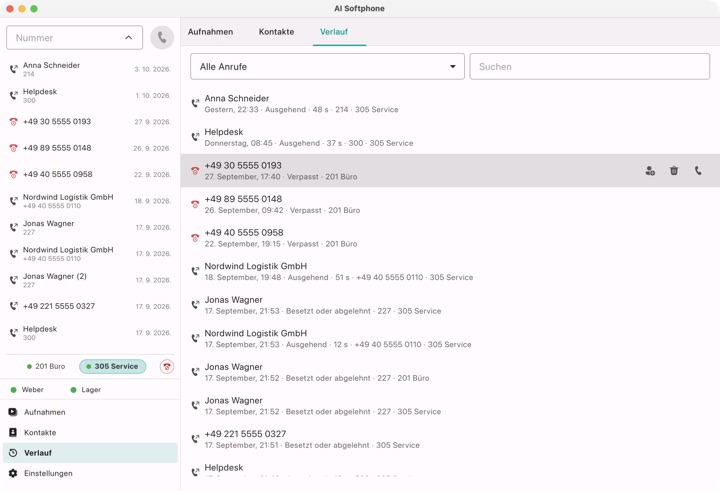Click the Aufnahmen sidebar icon
This screenshot has width=720, height=491.
click(13, 412)
